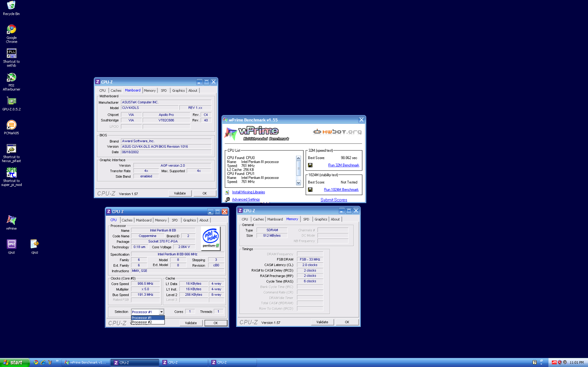The height and width of the screenshot is (367, 588).
Task: Click the memory Size value 512 MBytes
Action: coord(272,235)
